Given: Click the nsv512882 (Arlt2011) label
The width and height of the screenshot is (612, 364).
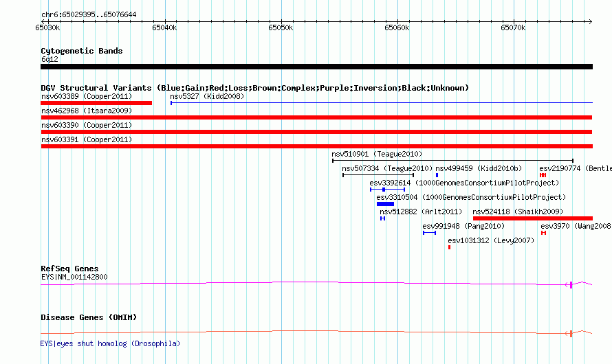Looking at the screenshot, I should [x=421, y=212].
